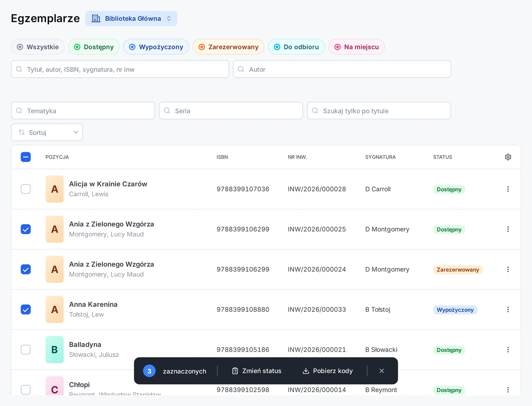The width and height of the screenshot is (532, 406).
Task: Filter by Zarezerwowany status chip
Action: [x=228, y=47]
